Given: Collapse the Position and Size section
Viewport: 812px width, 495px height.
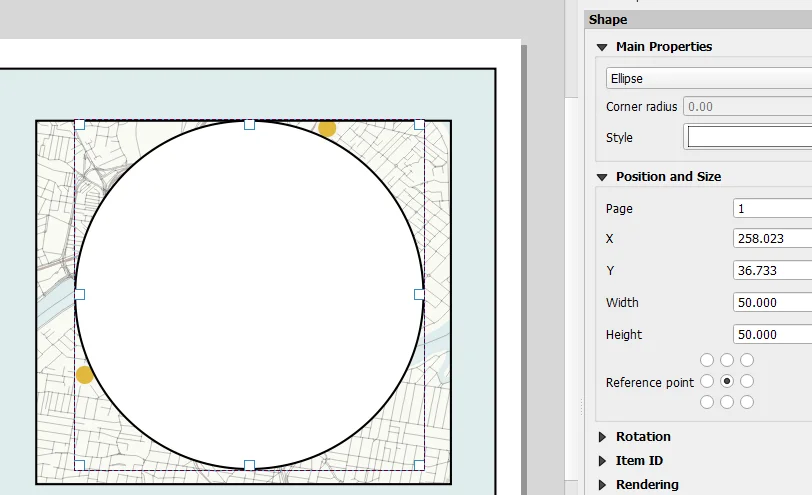Looking at the screenshot, I should pyautogui.click(x=602, y=177).
